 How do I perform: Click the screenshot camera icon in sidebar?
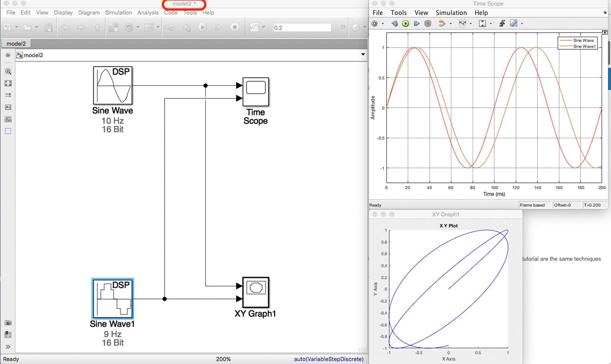point(8,323)
